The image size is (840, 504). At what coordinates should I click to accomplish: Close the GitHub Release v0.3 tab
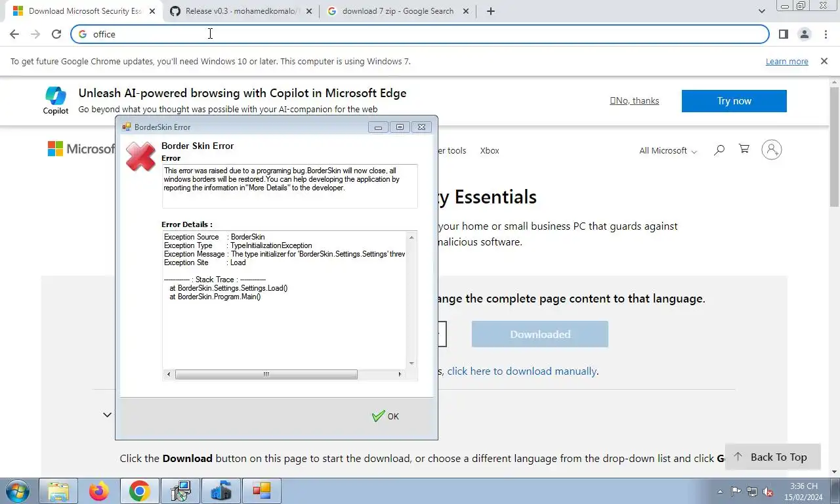pos(309,11)
